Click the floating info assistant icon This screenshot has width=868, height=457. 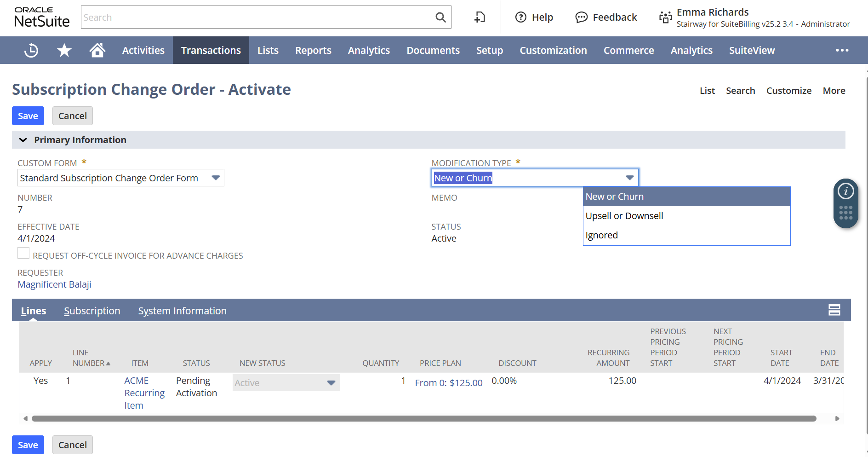point(845,191)
